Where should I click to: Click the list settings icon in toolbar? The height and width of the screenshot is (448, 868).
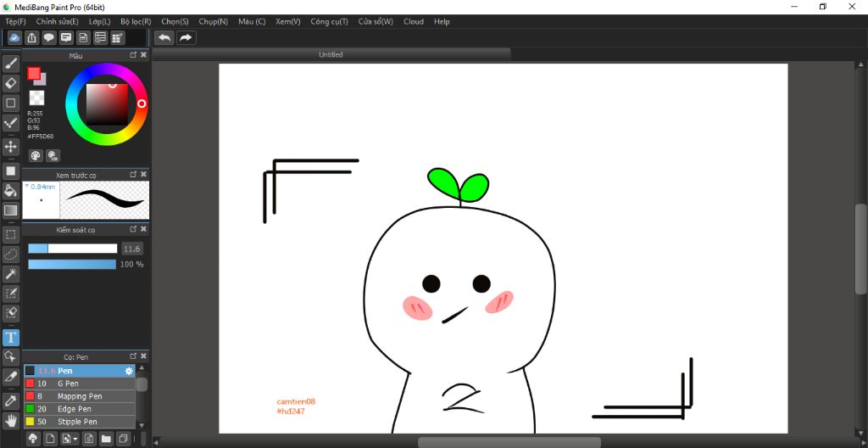pos(100,37)
